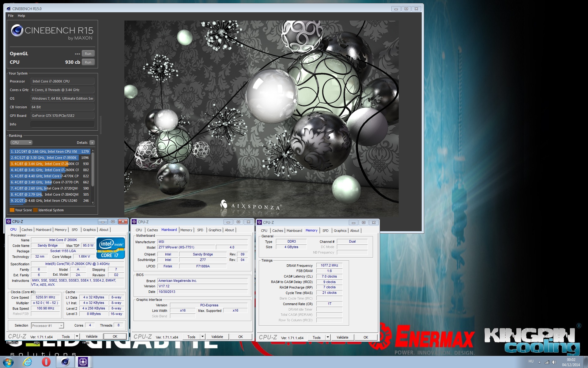The width and height of the screenshot is (588, 368).
Task: Switch to Cinebench via its taskbar icon
Action: tap(65, 362)
